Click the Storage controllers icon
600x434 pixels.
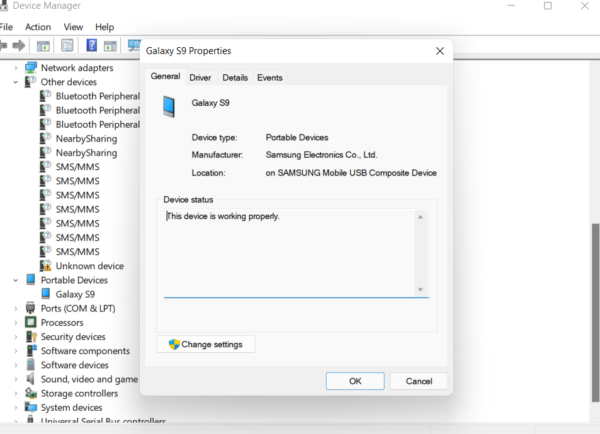tap(30, 394)
